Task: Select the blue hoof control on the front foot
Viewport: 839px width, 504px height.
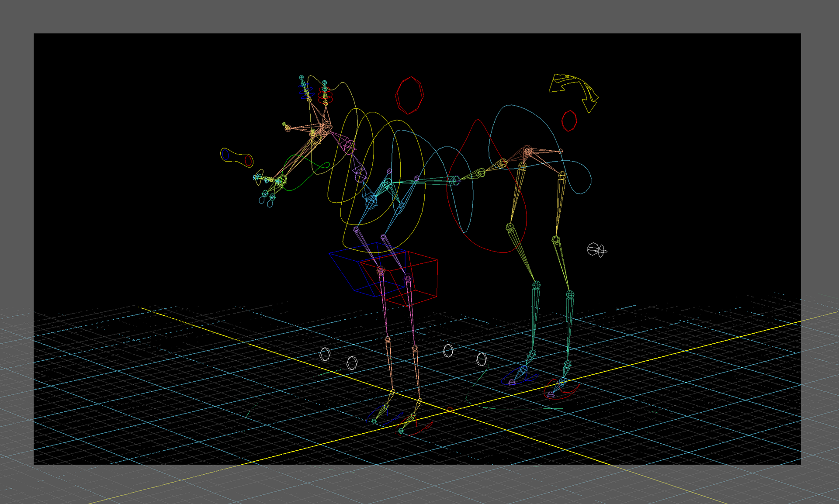Action: [385, 415]
